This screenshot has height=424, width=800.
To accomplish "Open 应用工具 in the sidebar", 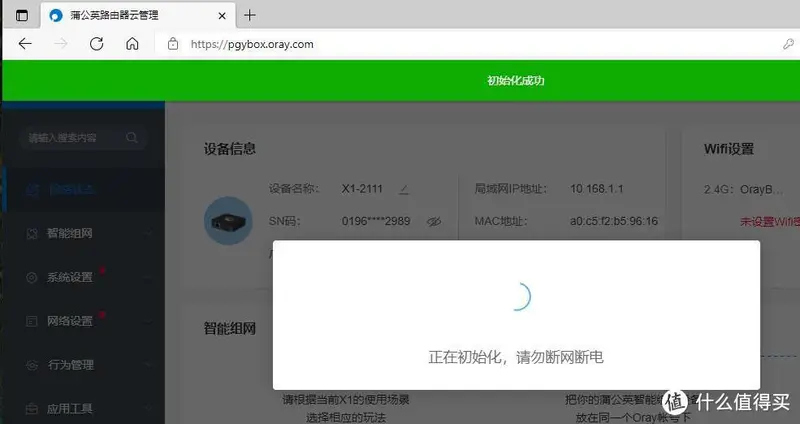I will tap(84, 409).
